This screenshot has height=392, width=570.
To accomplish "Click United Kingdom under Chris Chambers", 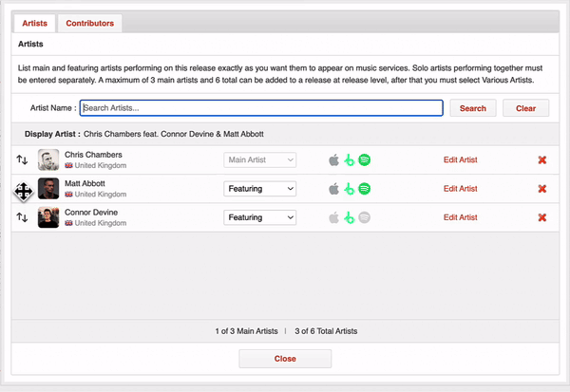I will pos(101,165).
